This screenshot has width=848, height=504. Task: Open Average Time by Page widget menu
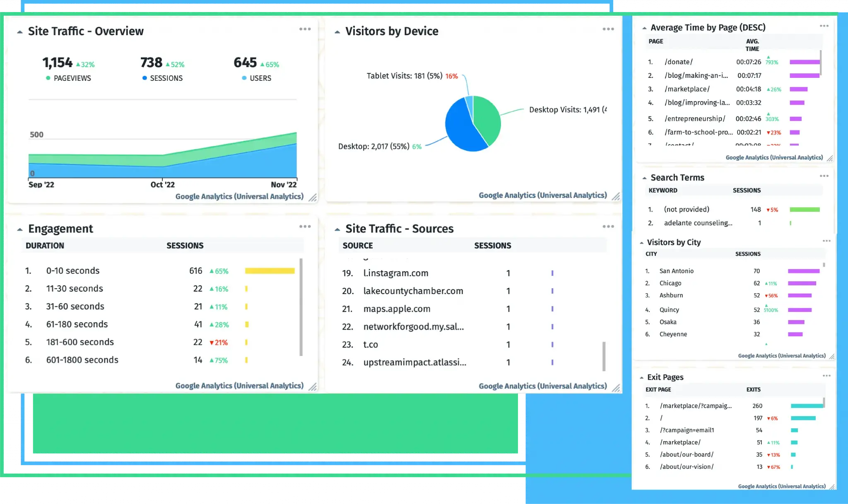click(824, 26)
